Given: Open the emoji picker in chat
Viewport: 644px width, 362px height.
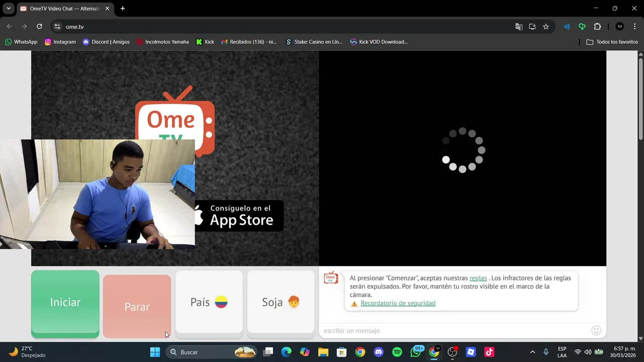Looking at the screenshot, I should tap(596, 330).
